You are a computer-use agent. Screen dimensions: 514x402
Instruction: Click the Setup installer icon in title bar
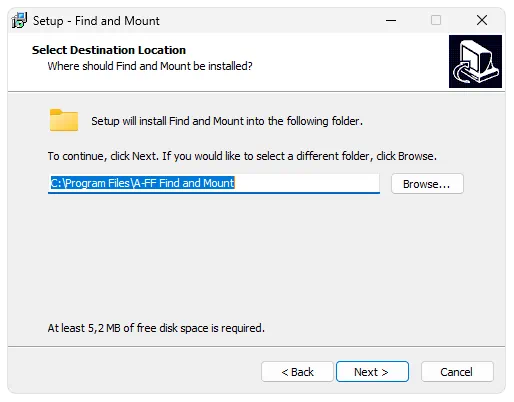coord(19,20)
